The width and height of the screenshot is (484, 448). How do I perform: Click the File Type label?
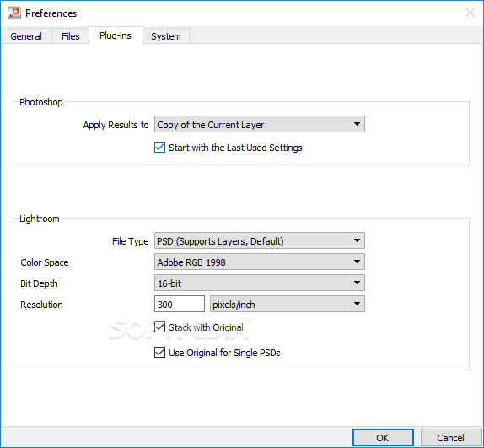click(x=130, y=241)
